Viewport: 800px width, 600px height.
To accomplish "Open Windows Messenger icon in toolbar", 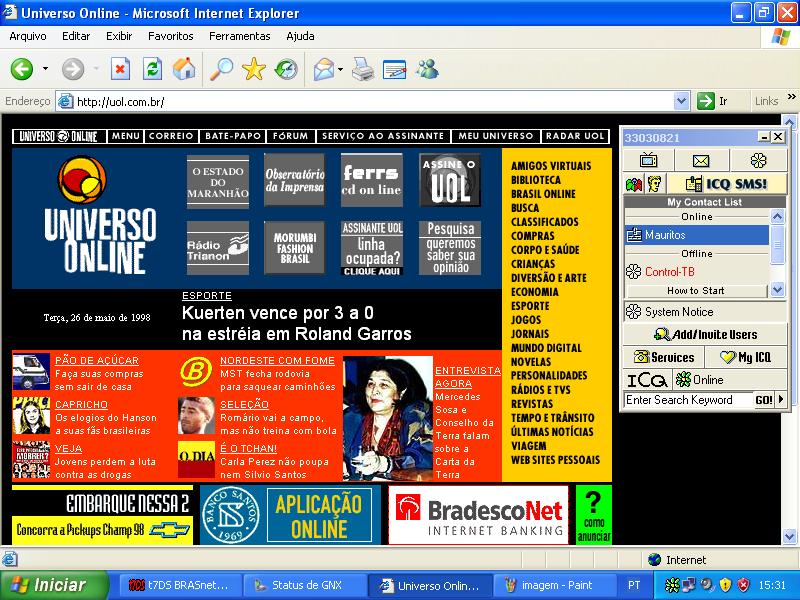I will tap(428, 69).
